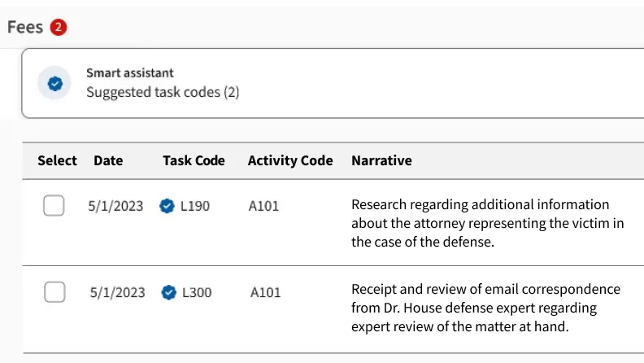Select the L190 task code value
644x363 pixels.
coord(195,207)
